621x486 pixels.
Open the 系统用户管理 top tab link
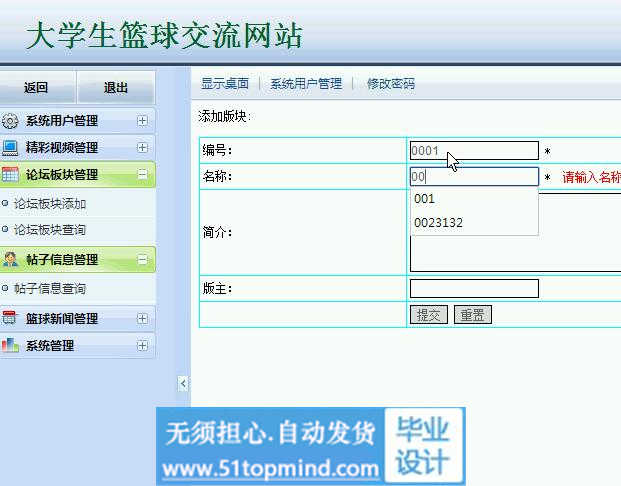(x=306, y=84)
